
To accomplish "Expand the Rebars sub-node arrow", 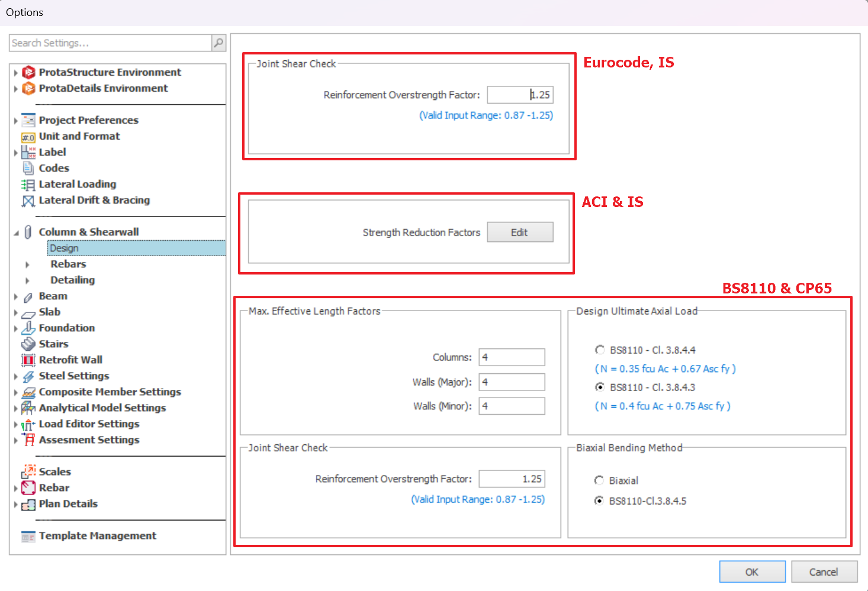I will pos(27,264).
